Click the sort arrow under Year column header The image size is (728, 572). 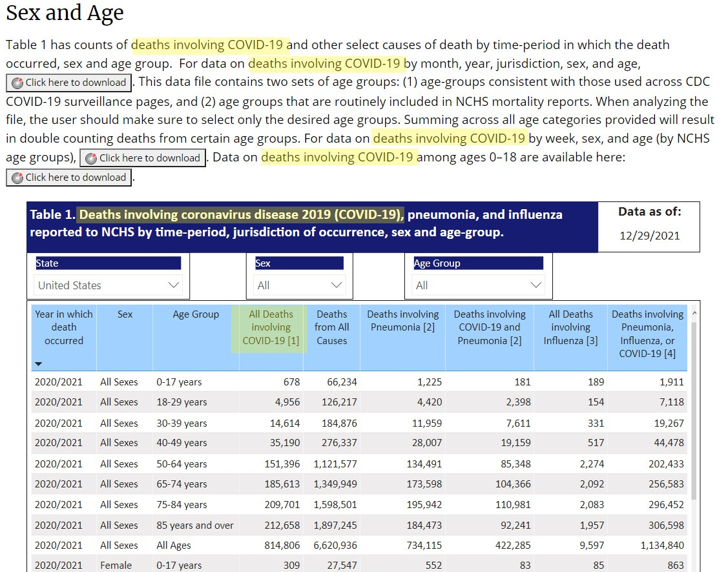pyautogui.click(x=39, y=364)
